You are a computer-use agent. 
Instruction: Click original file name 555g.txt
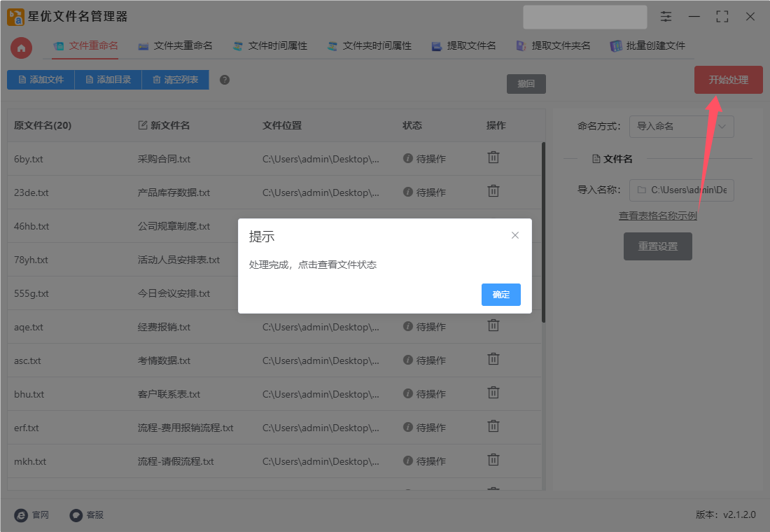click(31, 294)
